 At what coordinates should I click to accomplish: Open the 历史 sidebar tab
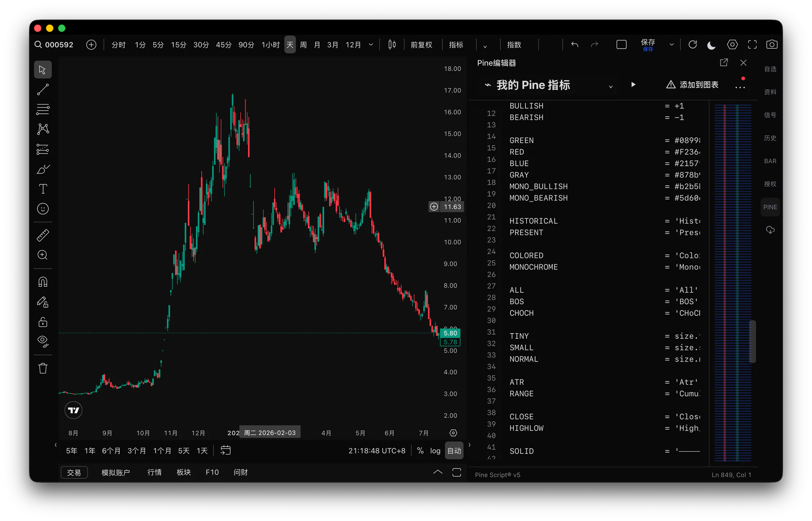[x=770, y=138]
